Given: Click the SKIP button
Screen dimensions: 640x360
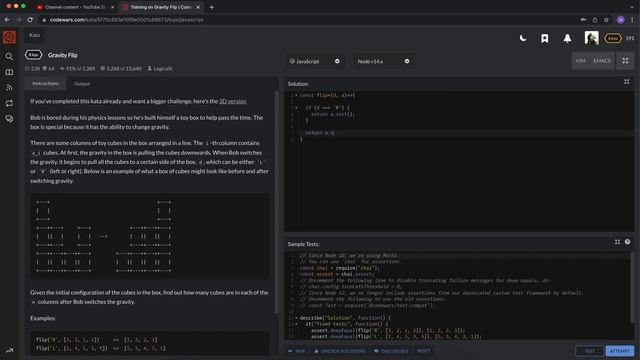Looking at the screenshot, I should 297,351.
